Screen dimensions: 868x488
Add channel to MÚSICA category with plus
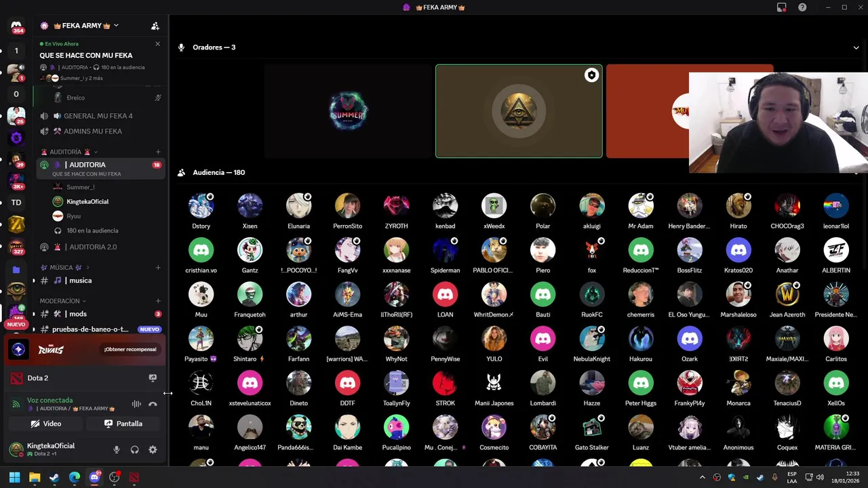(x=158, y=268)
